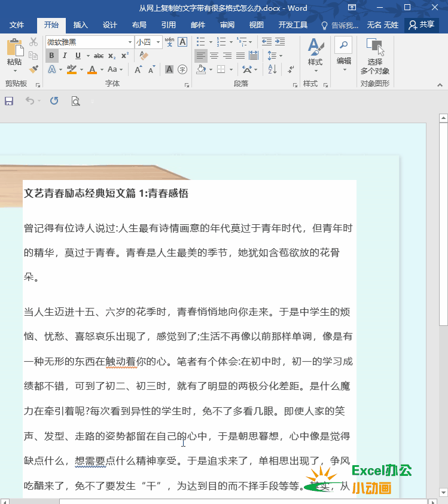Apply the text highlight color

(72, 69)
